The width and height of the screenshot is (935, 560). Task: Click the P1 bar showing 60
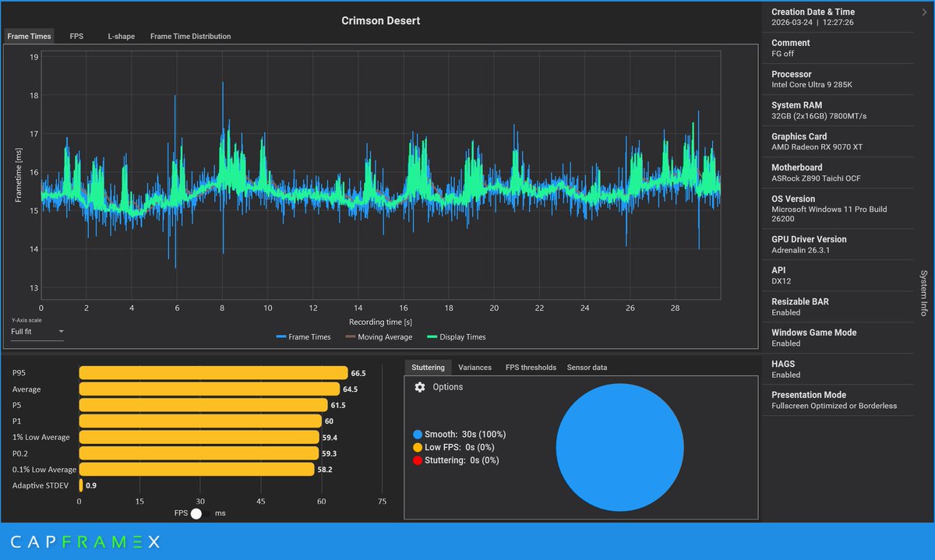tap(200, 421)
